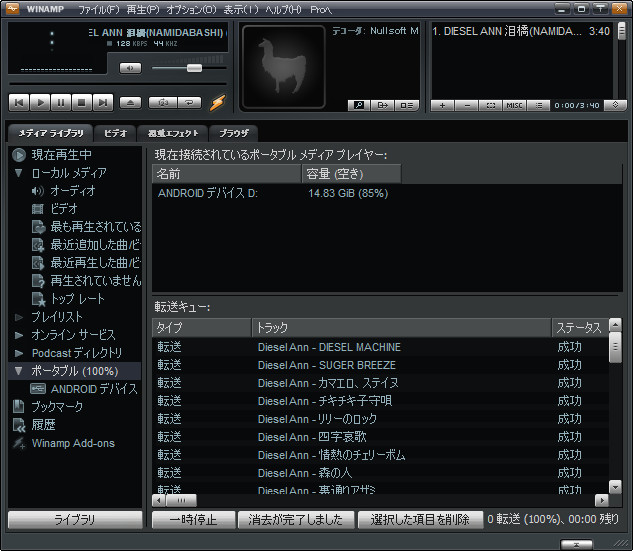Select playlist entry DIESEL ANN 泪橋
Image resolution: width=633 pixels, height=551 pixels.
point(521,31)
